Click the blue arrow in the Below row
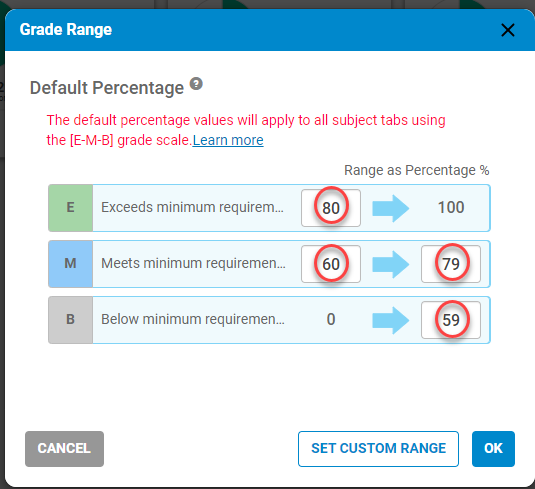This screenshot has width=535, height=489. [x=391, y=320]
